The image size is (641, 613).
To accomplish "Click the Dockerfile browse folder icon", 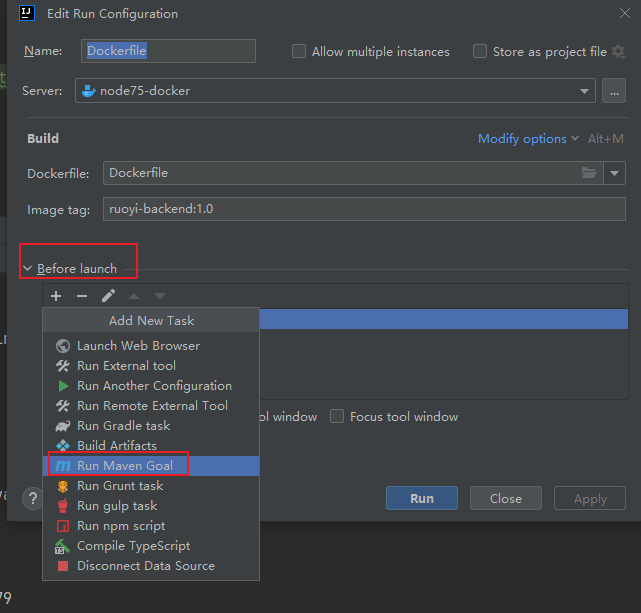I will [589, 173].
